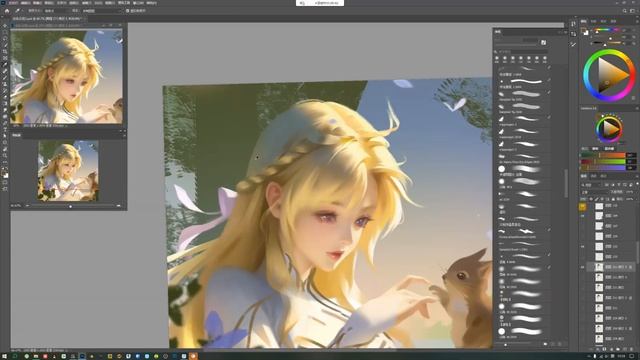Screen dimensions: 640x360
Task: Open the 3D menu in the menu bar
Action: (98, 3)
